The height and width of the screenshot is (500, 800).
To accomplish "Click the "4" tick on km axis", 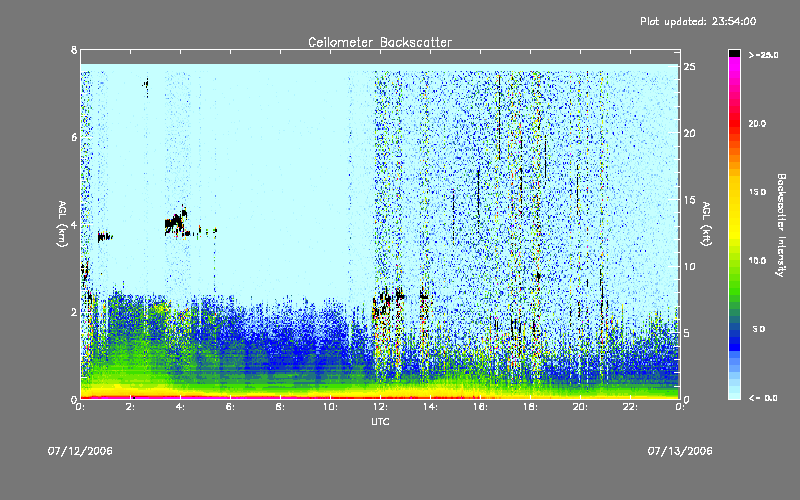I will click(x=74, y=224).
